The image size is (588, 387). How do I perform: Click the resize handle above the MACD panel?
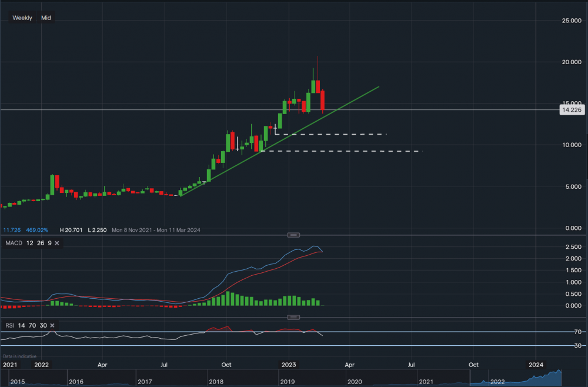[x=293, y=235]
